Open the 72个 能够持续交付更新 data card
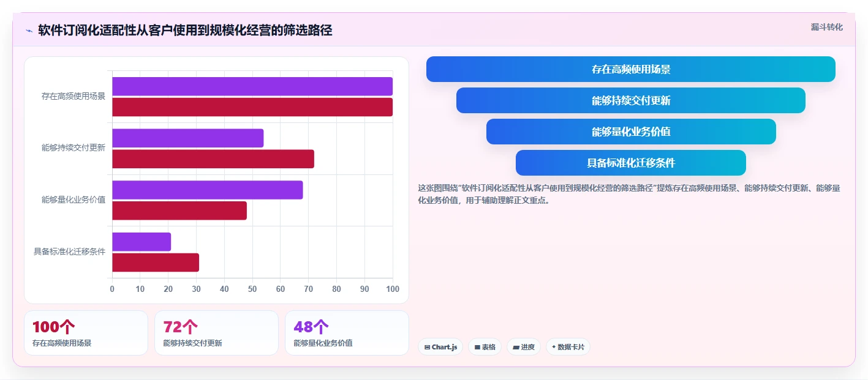 216,333
